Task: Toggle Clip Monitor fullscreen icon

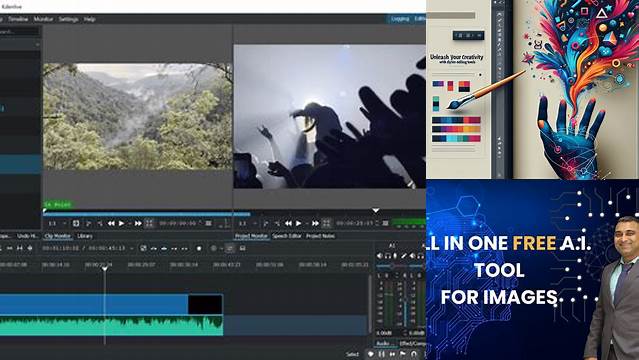Action: pyautogui.click(x=149, y=223)
